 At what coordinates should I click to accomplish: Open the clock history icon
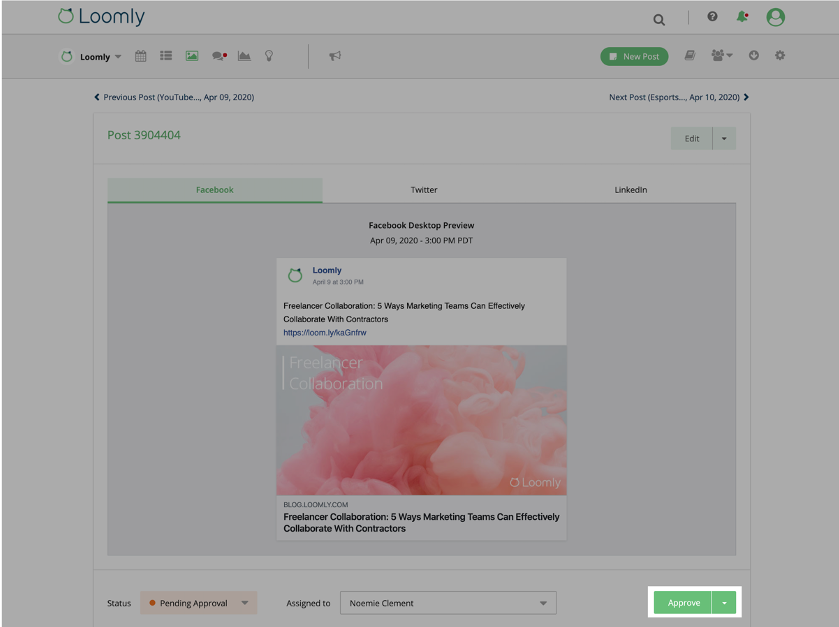point(753,55)
